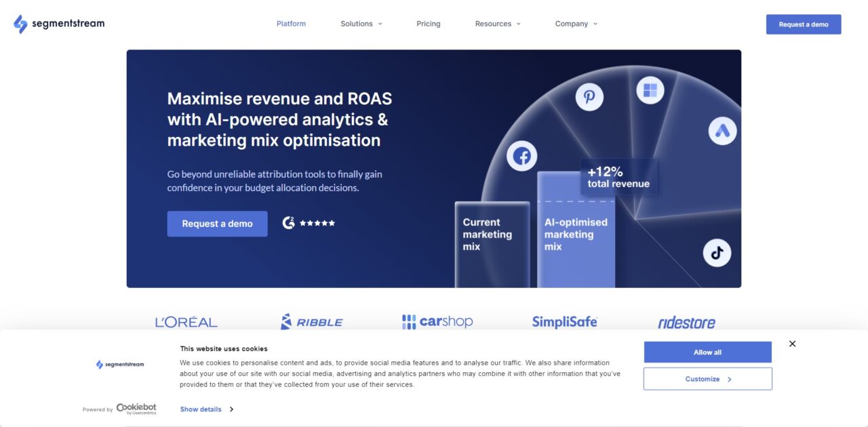Viewport: 868px width, 427px height.
Task: Click the SimpliSafe logo
Action: pyautogui.click(x=565, y=322)
